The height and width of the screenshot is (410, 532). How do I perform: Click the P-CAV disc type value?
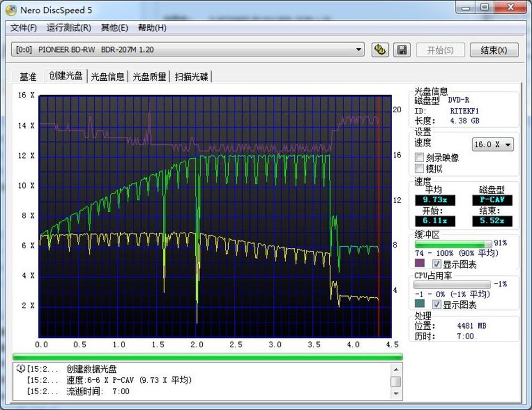click(492, 200)
